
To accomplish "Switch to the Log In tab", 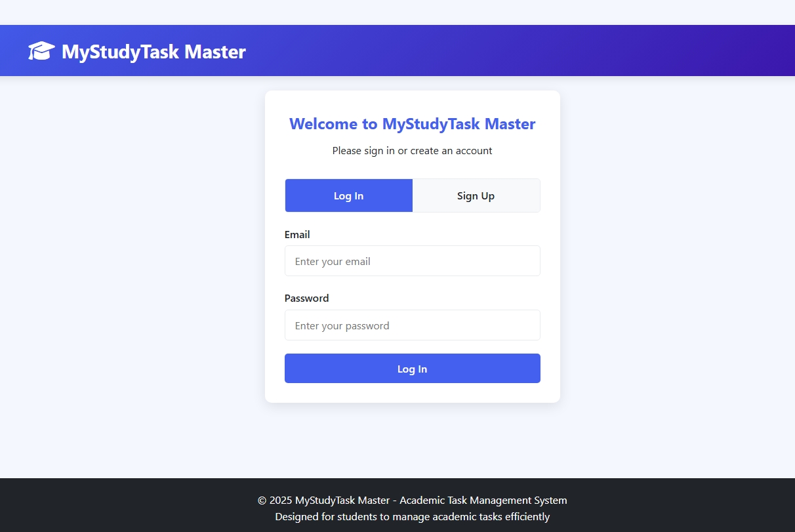I will click(348, 195).
